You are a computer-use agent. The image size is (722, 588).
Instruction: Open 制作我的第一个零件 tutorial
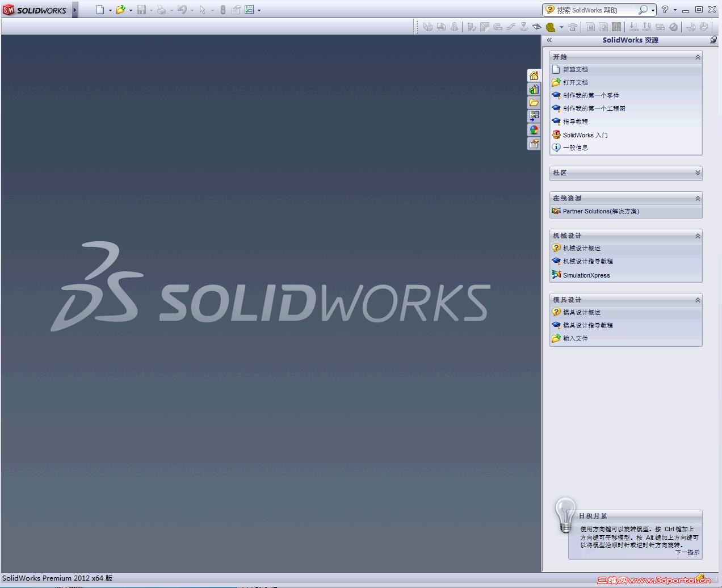point(591,95)
